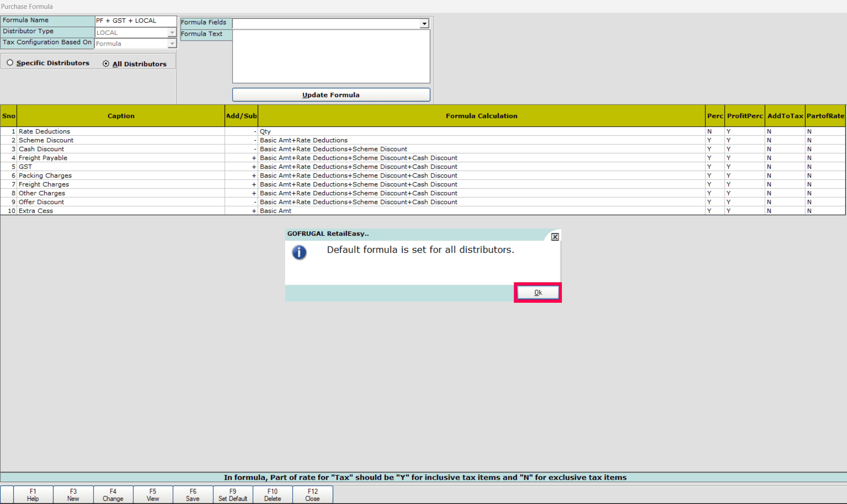Select the Other Charges caption cell
Image resolution: width=847 pixels, height=504 pixels.
pyautogui.click(x=121, y=193)
